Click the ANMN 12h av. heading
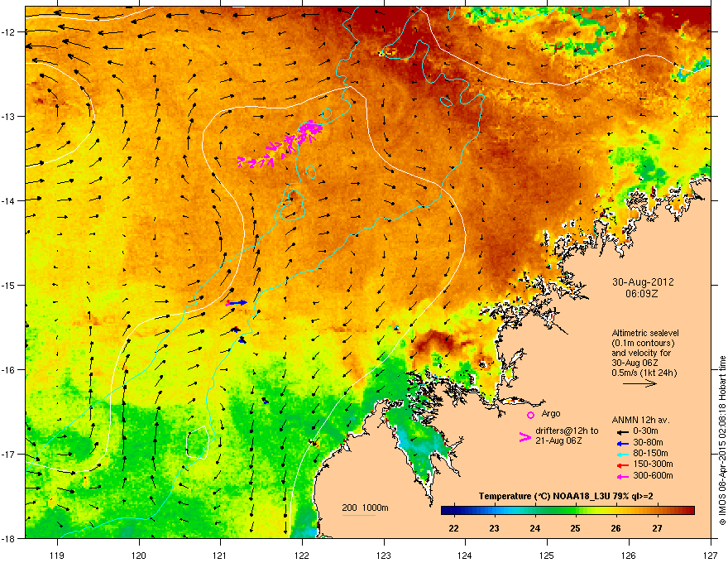 tap(640, 420)
